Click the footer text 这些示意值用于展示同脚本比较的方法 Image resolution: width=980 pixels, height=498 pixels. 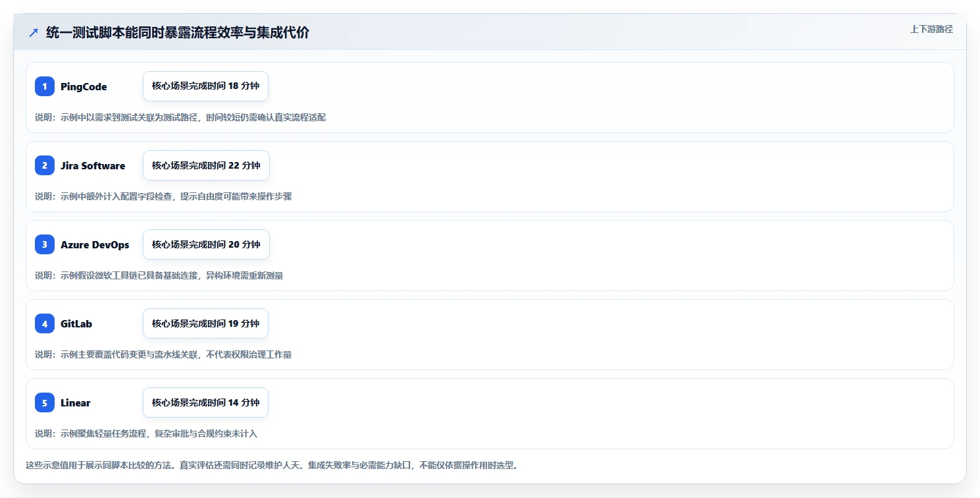click(272, 465)
